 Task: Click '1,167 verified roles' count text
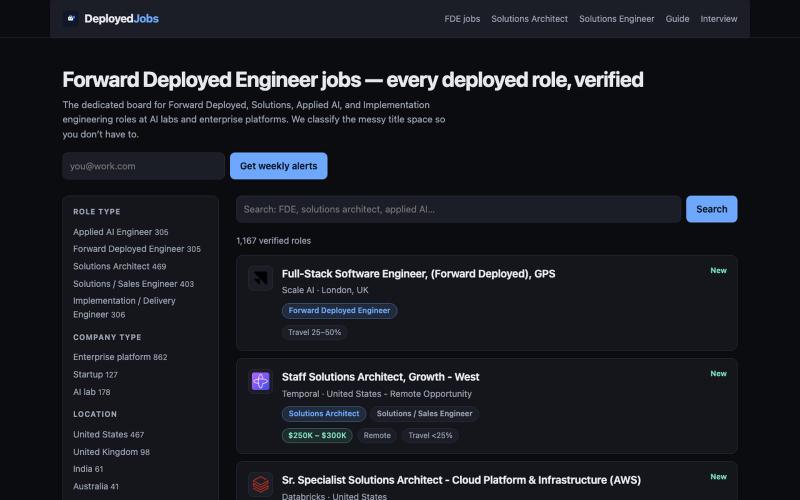pyautogui.click(x=273, y=241)
